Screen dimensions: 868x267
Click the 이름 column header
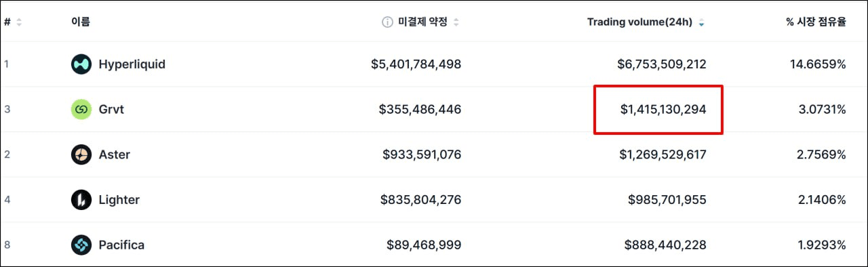[x=80, y=22]
